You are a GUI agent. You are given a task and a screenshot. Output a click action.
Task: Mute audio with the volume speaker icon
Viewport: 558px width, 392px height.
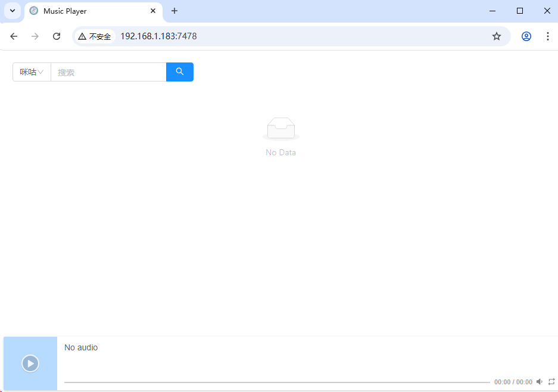(x=540, y=382)
